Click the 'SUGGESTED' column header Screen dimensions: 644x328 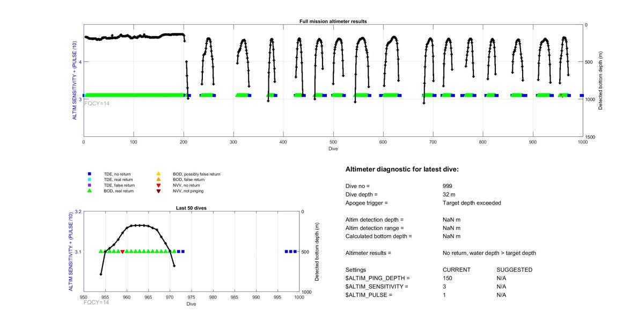coord(515,269)
